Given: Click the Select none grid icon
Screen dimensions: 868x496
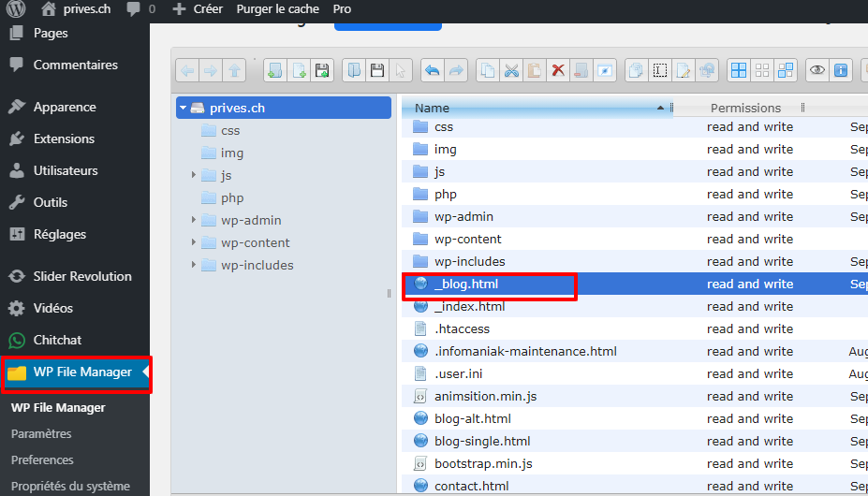Looking at the screenshot, I should coord(762,70).
